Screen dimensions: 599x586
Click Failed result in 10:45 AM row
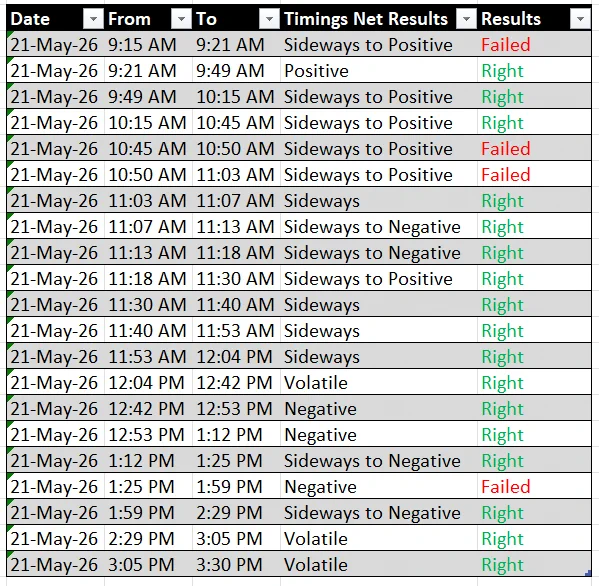[506, 149]
